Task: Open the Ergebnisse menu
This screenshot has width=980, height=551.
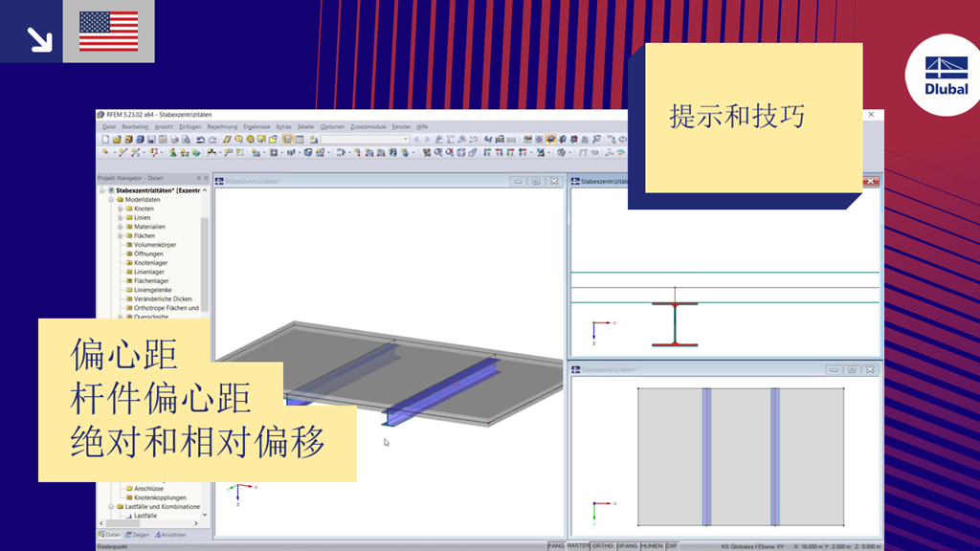Action: pyautogui.click(x=256, y=127)
